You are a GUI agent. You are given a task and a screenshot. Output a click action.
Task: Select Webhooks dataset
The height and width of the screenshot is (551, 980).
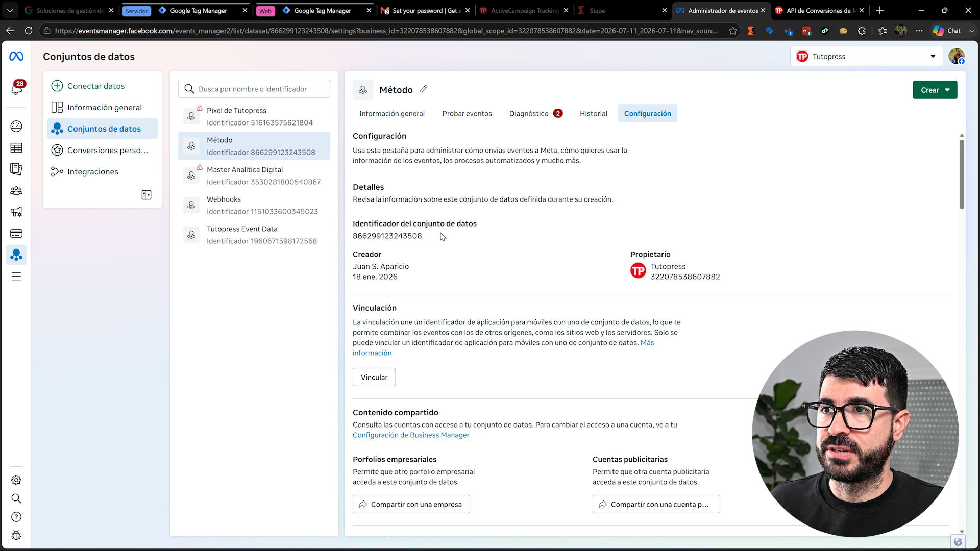254,205
